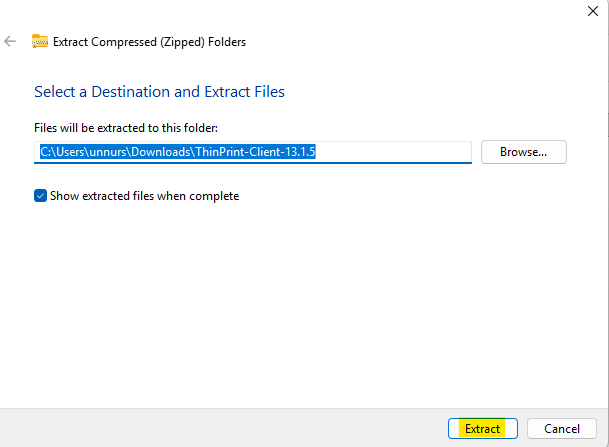The height and width of the screenshot is (447, 609).
Task: Click the "C:" drive prefix in the path
Action: pos(46,152)
